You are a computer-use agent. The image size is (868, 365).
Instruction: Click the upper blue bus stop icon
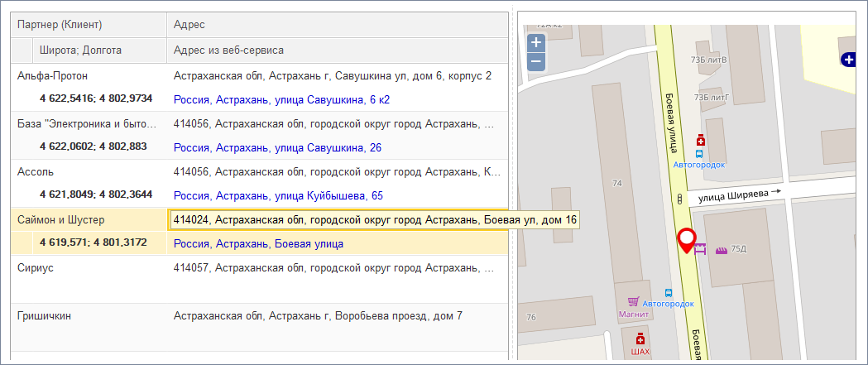(x=699, y=153)
